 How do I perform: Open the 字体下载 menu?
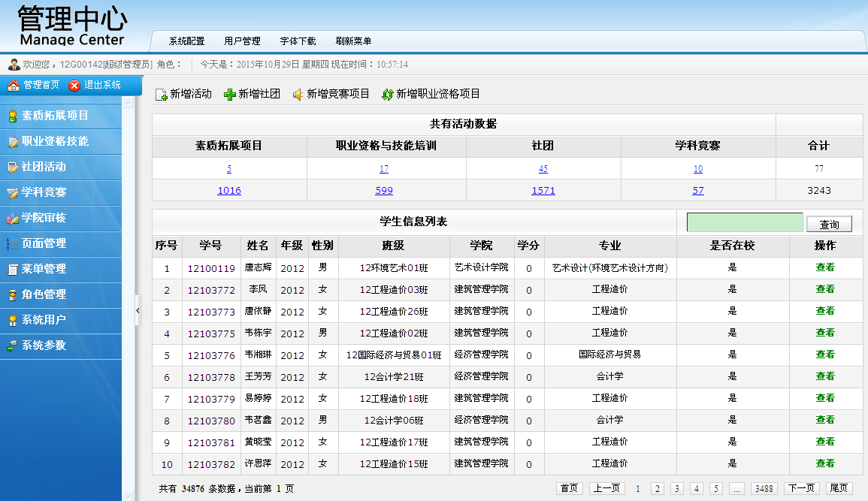[298, 41]
